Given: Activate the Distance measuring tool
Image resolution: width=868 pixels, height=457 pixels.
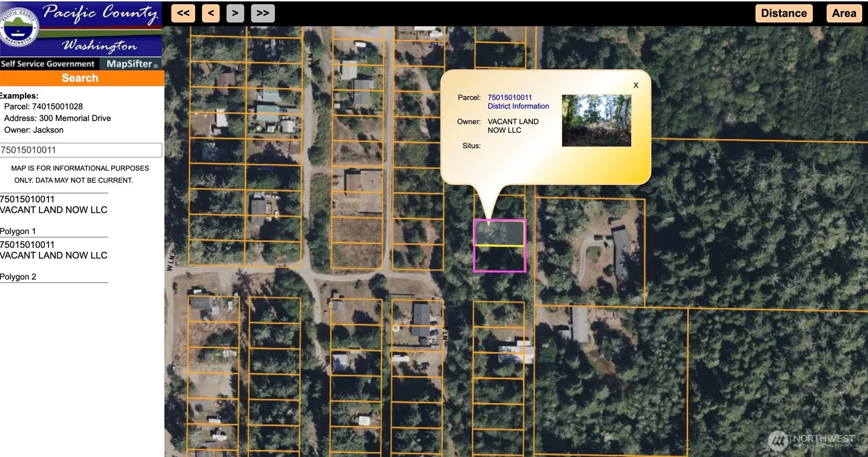Looking at the screenshot, I should click(783, 13).
